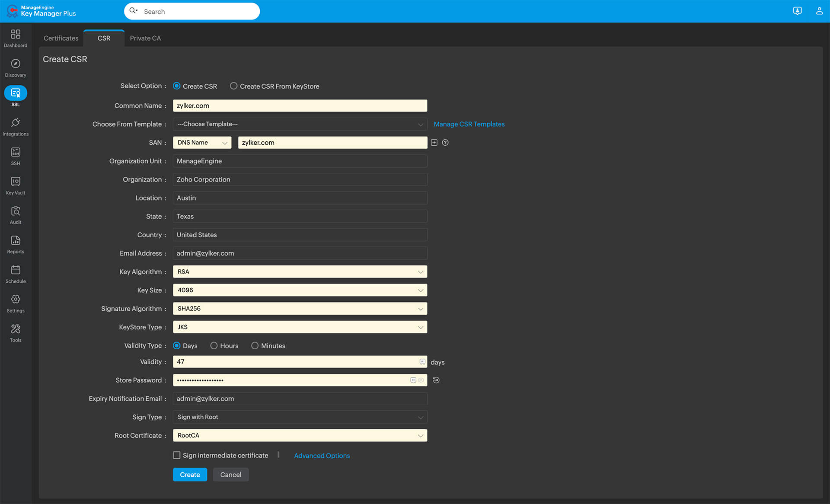Select the Create CSR From KeyStore option
This screenshot has width=830, height=504.
233,86
